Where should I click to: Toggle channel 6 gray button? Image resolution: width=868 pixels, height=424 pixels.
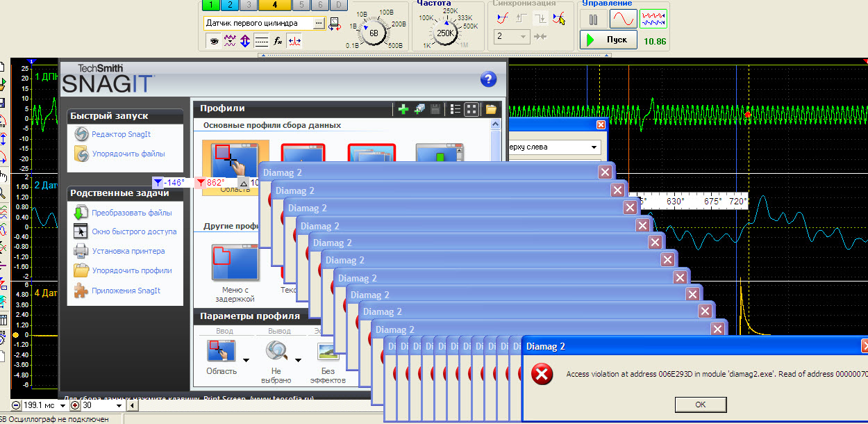(x=319, y=5)
